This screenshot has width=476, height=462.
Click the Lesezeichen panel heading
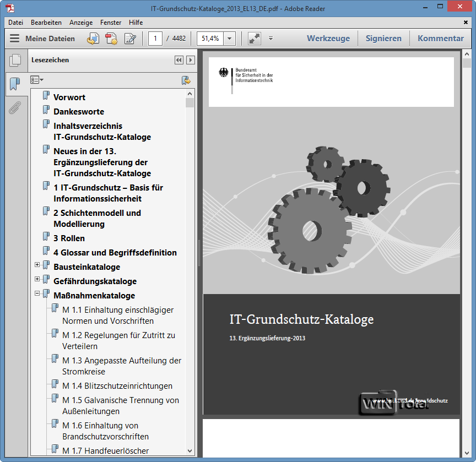point(50,60)
